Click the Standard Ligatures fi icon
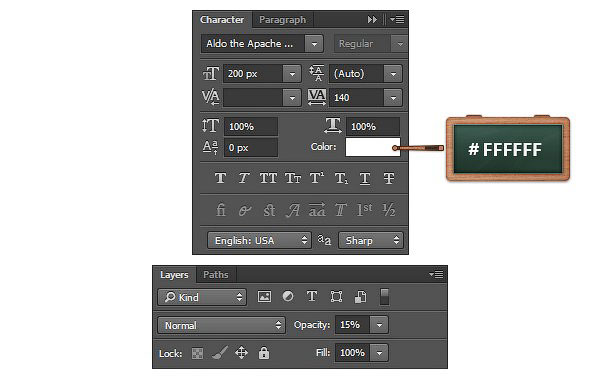Viewport: 600px width, 379px height. (221, 210)
